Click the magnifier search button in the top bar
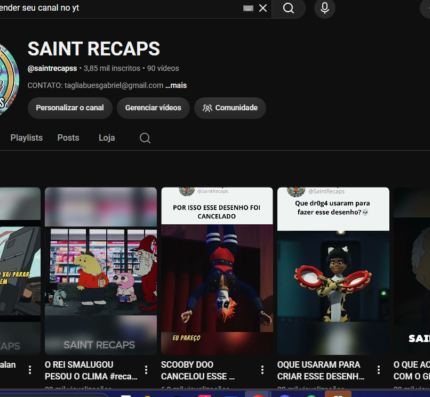The width and height of the screenshot is (430, 397). click(x=288, y=8)
